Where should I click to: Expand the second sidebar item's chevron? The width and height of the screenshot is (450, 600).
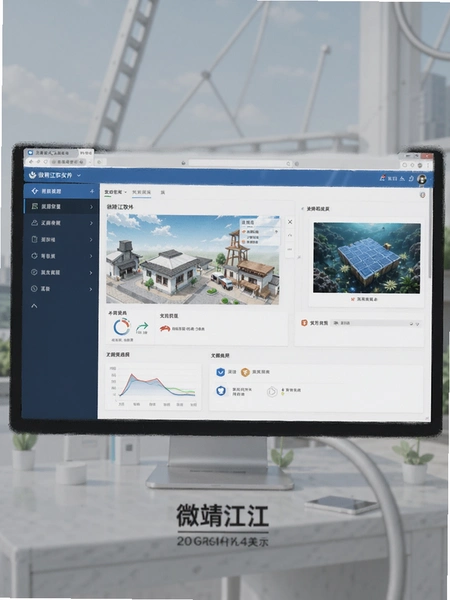[91, 207]
